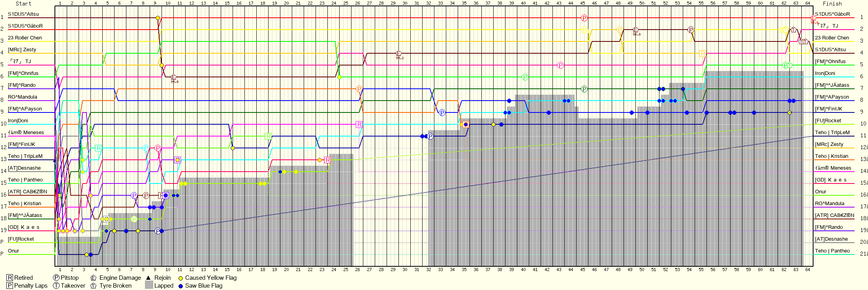The height and width of the screenshot is (290, 868).
Task: Select the light green pitstop marker on lap 40
Action: (525, 77)
